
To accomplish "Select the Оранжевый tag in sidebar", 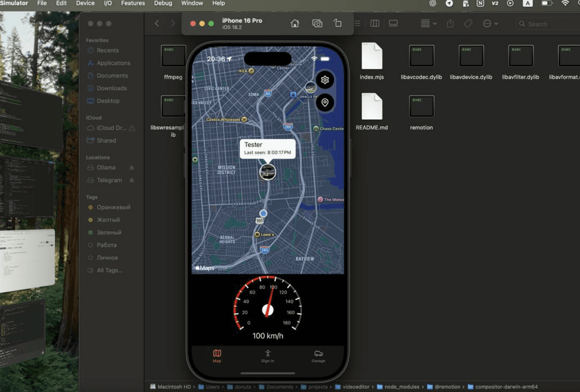I will 113,207.
